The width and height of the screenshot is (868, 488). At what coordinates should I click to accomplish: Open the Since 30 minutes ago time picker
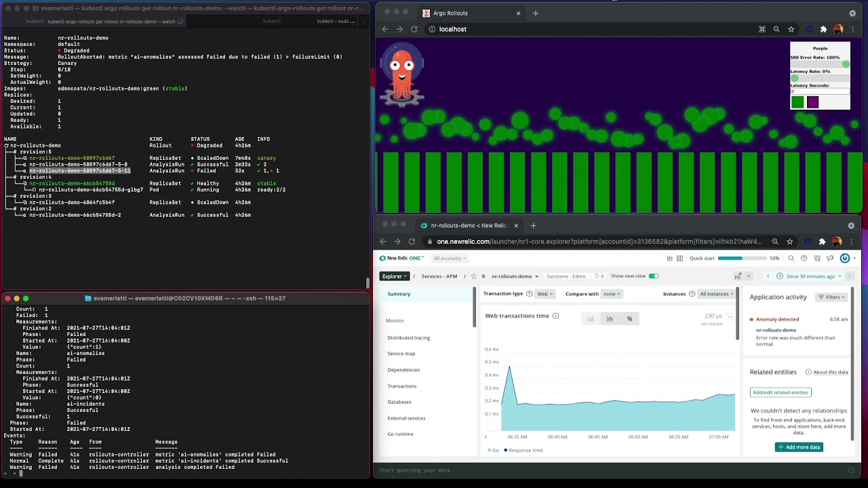[810, 276]
